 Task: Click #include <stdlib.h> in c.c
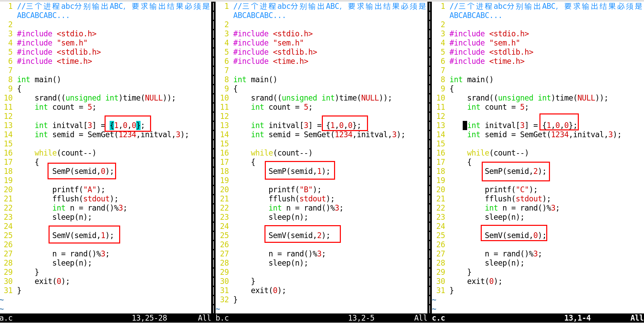pyautogui.click(x=491, y=52)
